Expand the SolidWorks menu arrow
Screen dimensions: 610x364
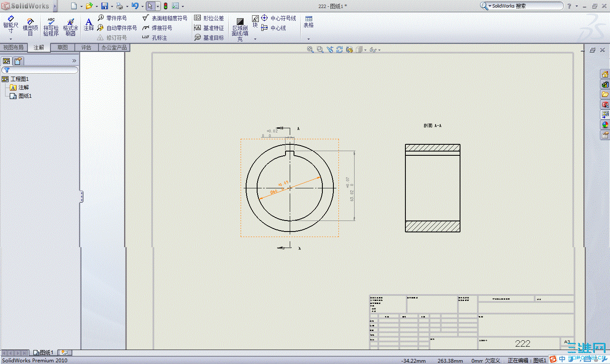pos(55,6)
